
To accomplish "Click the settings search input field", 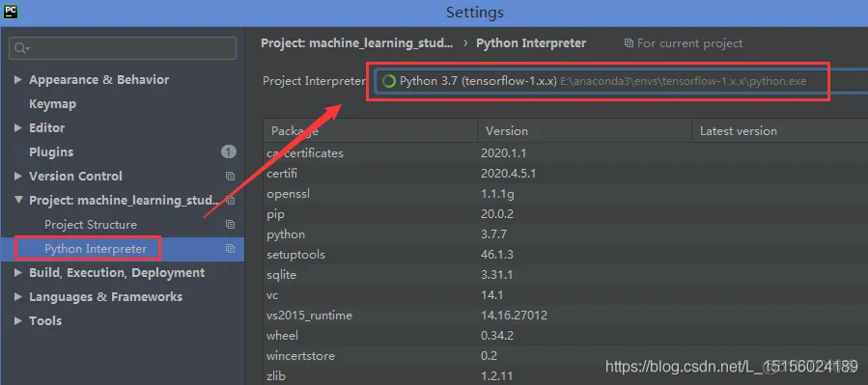I will coord(123,48).
